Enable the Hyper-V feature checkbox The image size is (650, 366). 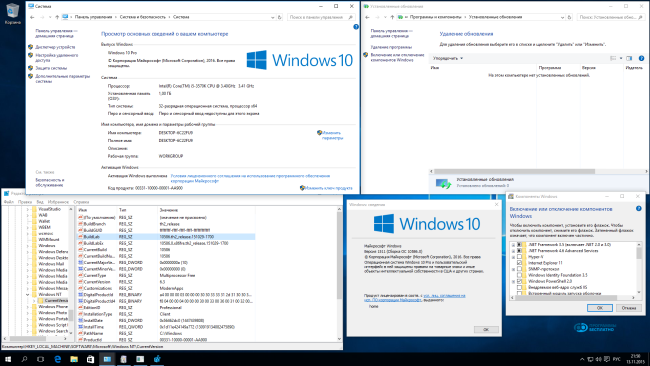(519, 257)
